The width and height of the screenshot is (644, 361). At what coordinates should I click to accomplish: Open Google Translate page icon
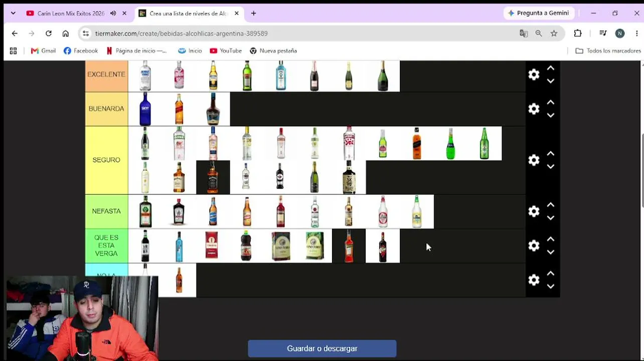524,34
